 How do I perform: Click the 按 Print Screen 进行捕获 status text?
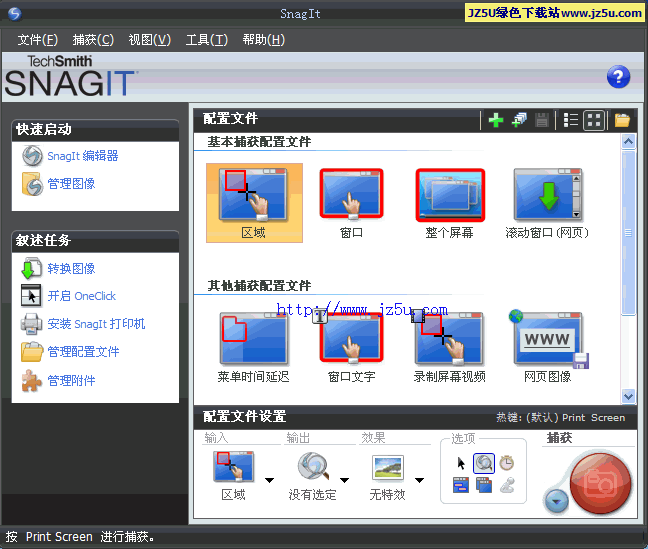80,537
